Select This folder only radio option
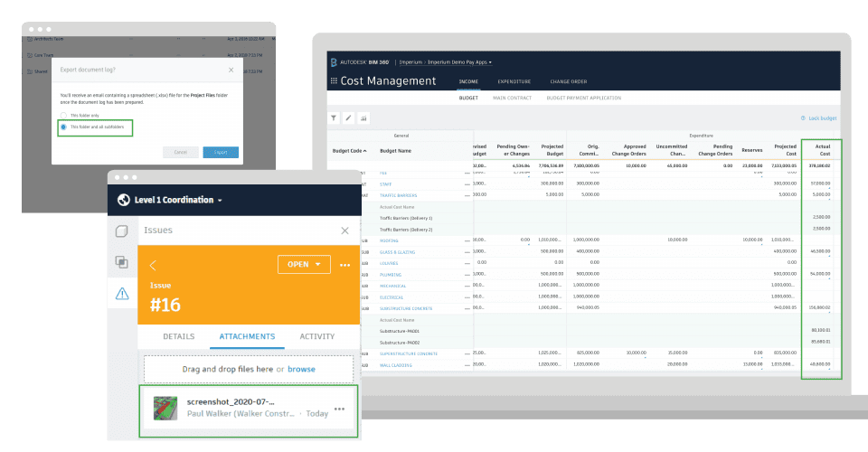Screen dimensions: 868x452 tap(63, 116)
